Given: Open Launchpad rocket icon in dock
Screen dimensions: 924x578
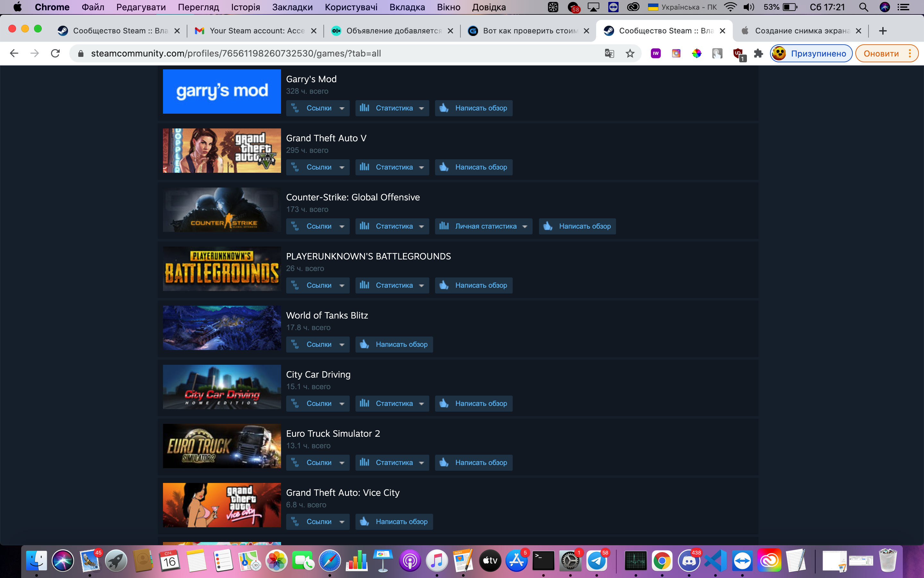Looking at the screenshot, I should [x=116, y=561].
